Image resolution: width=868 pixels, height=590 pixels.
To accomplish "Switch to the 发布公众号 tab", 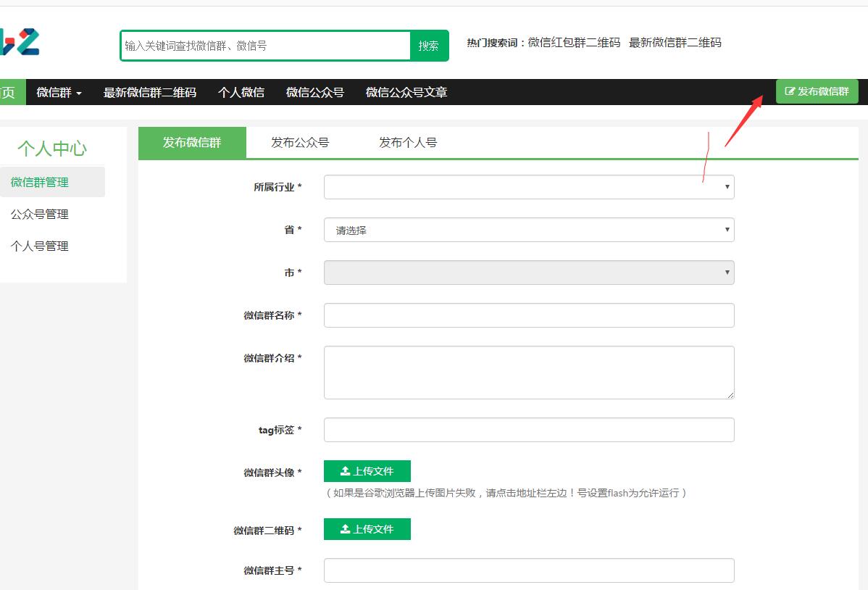I will coord(300,143).
